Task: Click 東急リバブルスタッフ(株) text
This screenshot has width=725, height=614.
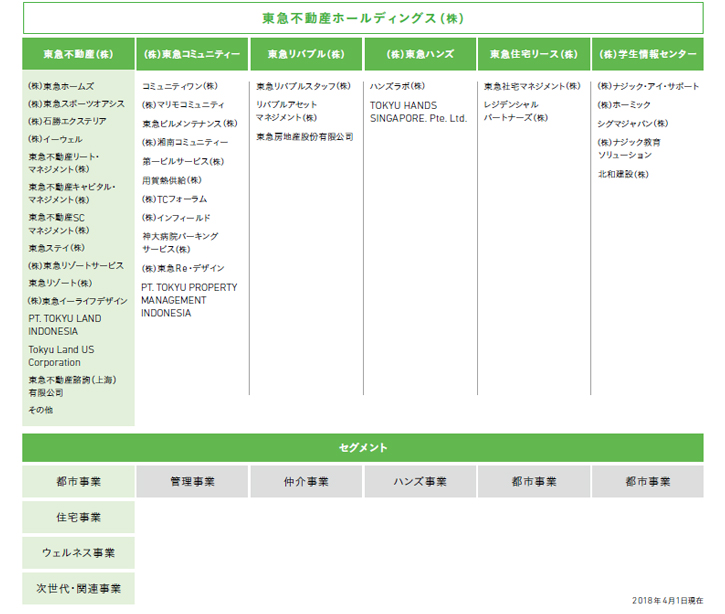Action: [303, 86]
